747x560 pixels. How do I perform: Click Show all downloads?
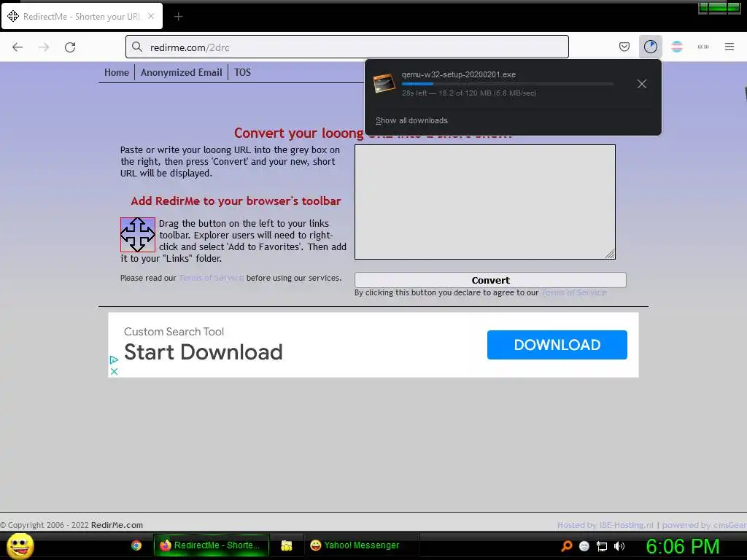coord(411,120)
